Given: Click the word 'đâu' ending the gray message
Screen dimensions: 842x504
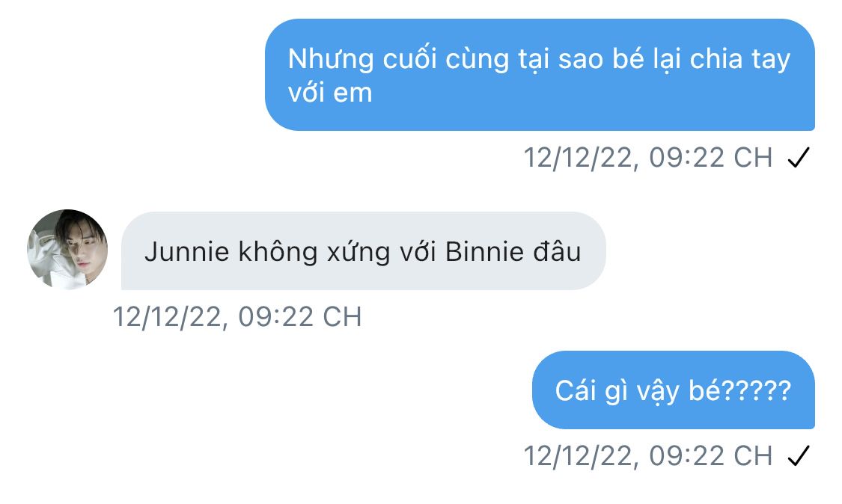Looking at the screenshot, I should pyautogui.click(x=557, y=251).
